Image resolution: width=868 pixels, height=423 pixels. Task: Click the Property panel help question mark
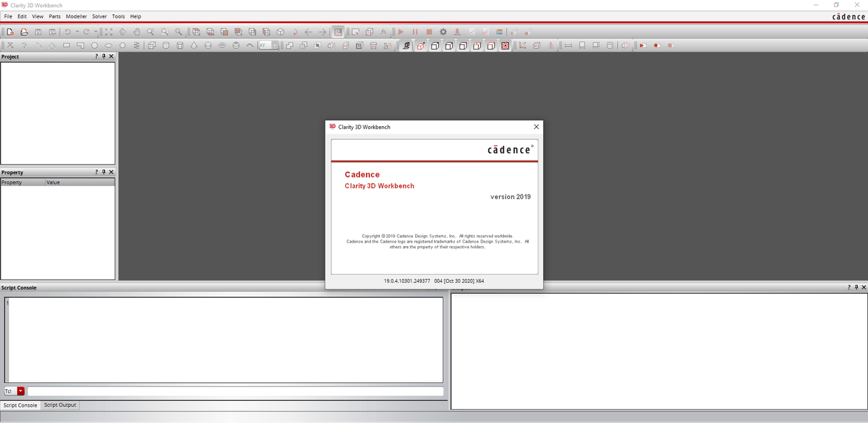(x=97, y=172)
